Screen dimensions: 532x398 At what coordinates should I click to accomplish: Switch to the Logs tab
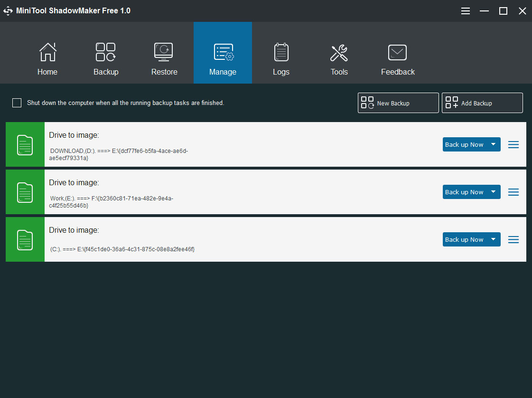[x=281, y=53]
